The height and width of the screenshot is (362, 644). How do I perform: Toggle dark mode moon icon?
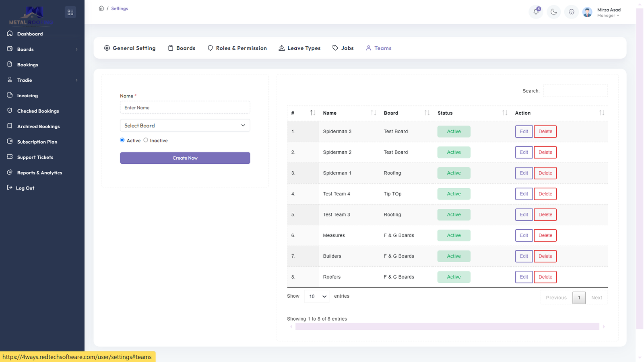pos(554,12)
